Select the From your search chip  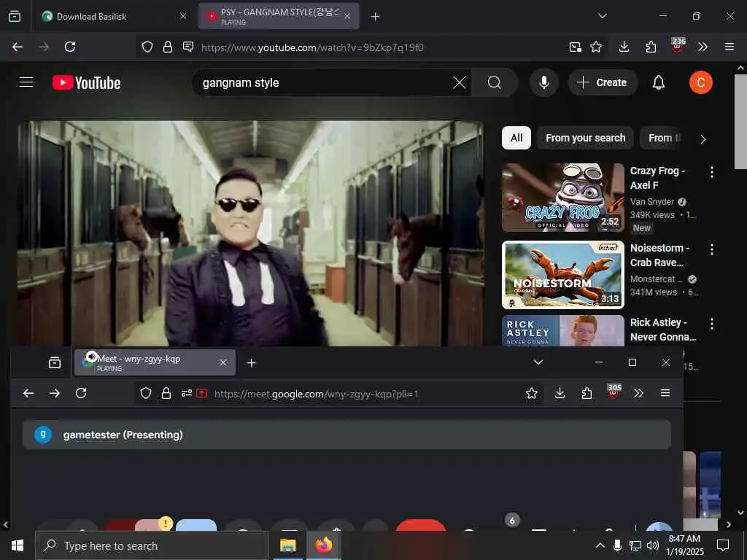tap(586, 138)
